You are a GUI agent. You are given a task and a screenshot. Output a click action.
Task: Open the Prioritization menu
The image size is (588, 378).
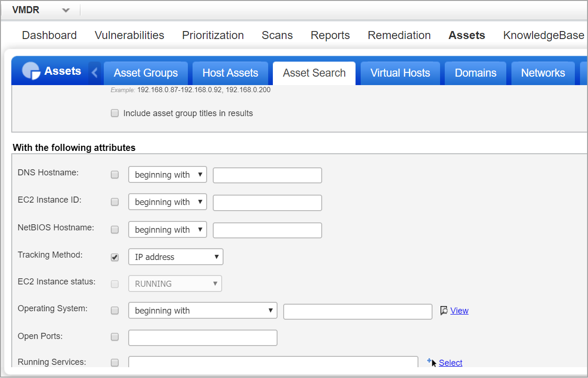coord(213,35)
